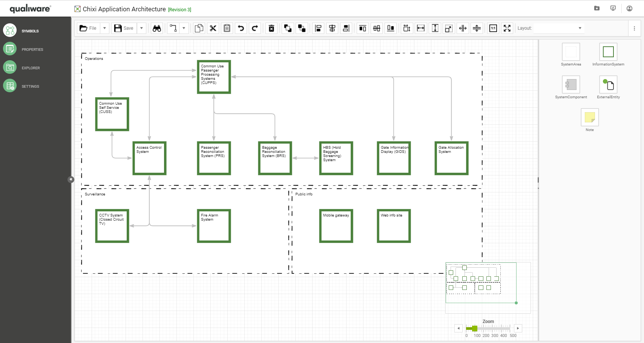Select the SystemComponent symbol in palette
644x343 pixels.
point(571,85)
